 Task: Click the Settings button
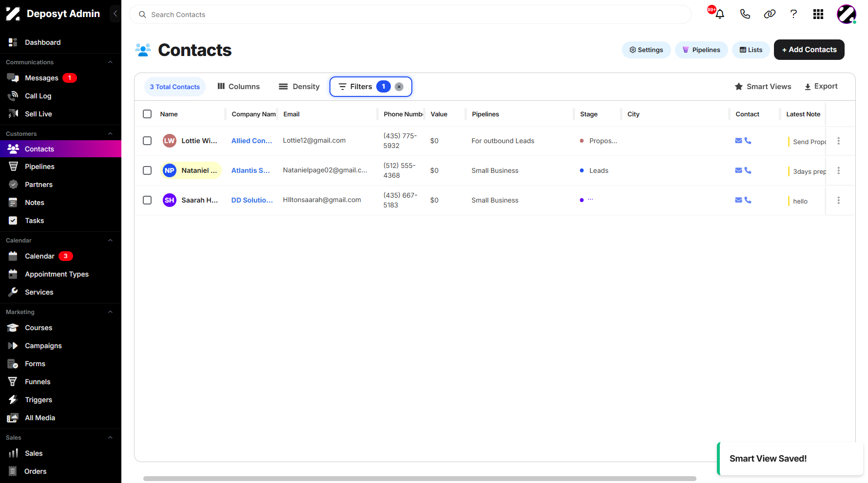pos(646,50)
